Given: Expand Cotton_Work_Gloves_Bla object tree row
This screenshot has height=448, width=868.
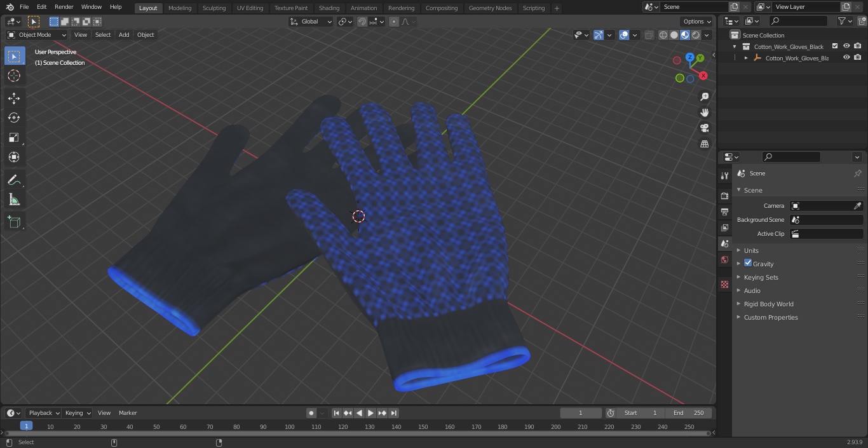Looking at the screenshot, I should (x=746, y=58).
